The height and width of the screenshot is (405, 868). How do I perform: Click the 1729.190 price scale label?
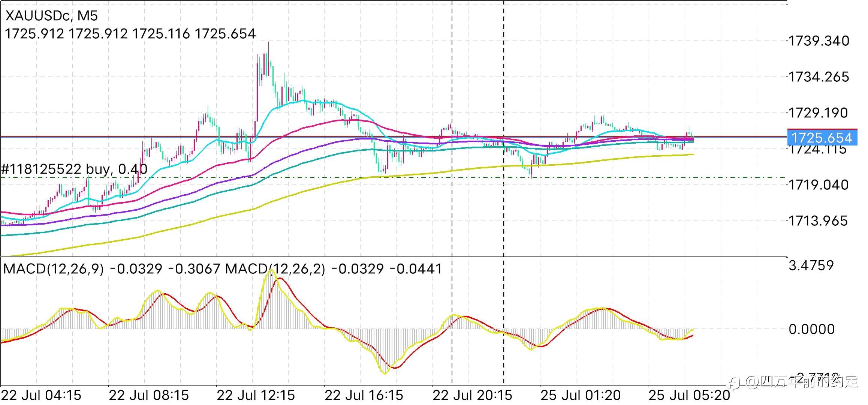(818, 113)
